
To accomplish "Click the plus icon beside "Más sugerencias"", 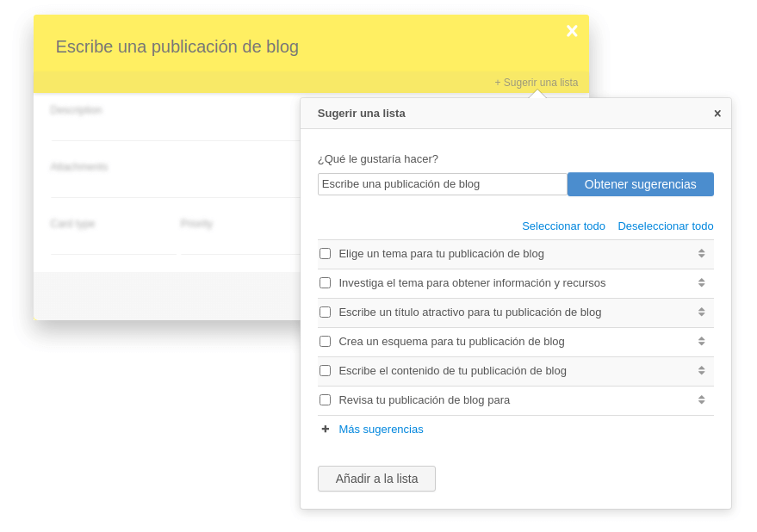I will click(325, 429).
